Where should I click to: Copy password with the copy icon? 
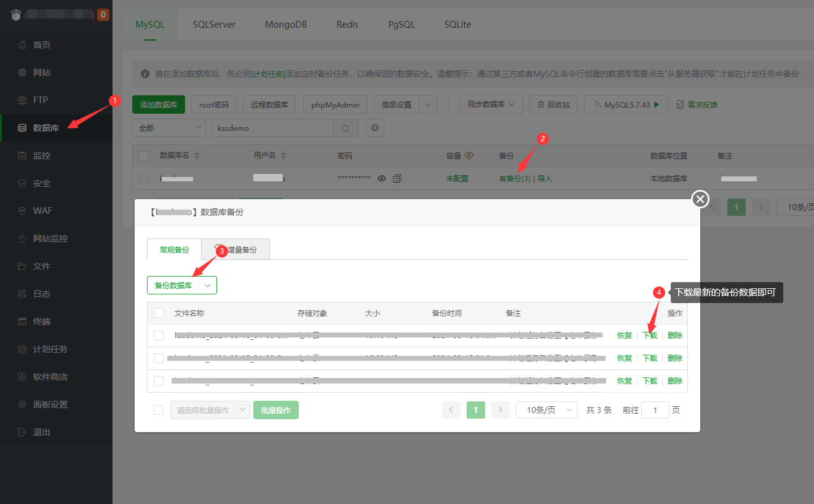coord(397,178)
